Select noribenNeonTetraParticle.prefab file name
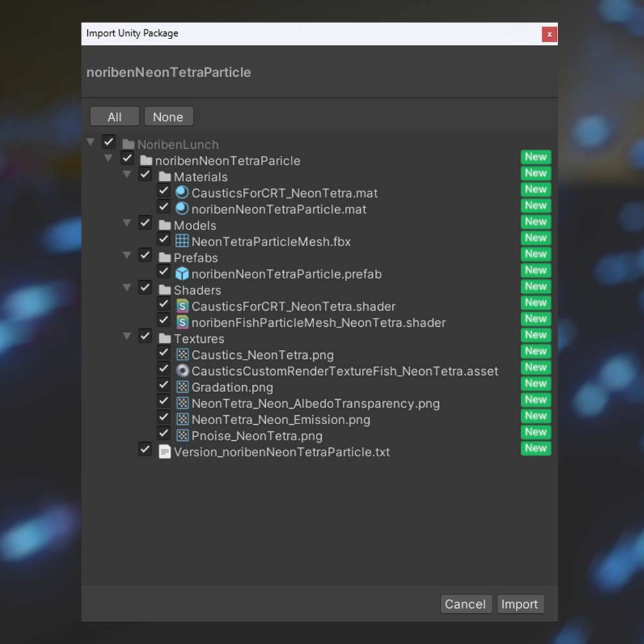Viewport: 644px width, 644px height. (x=286, y=274)
